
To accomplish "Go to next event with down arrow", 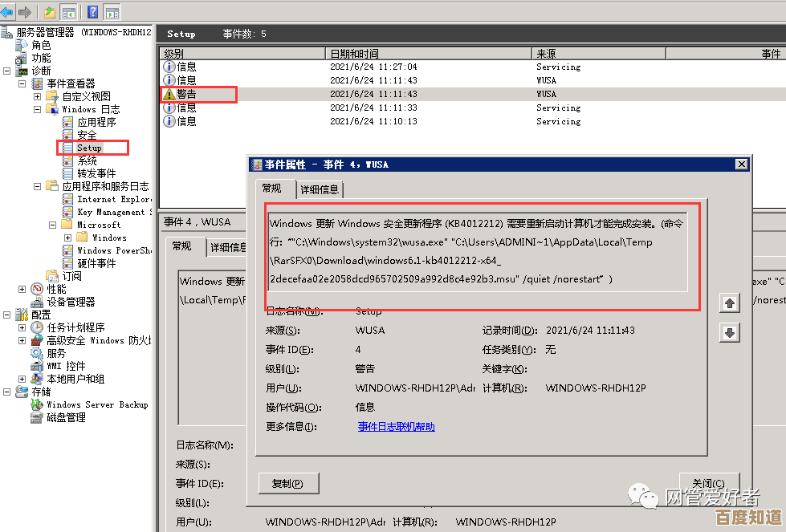I will tap(729, 333).
